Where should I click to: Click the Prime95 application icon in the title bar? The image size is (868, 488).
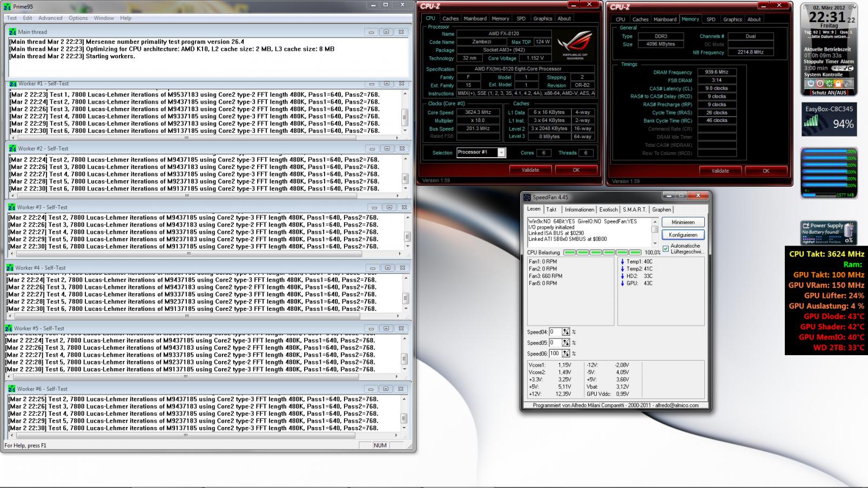click(x=7, y=6)
